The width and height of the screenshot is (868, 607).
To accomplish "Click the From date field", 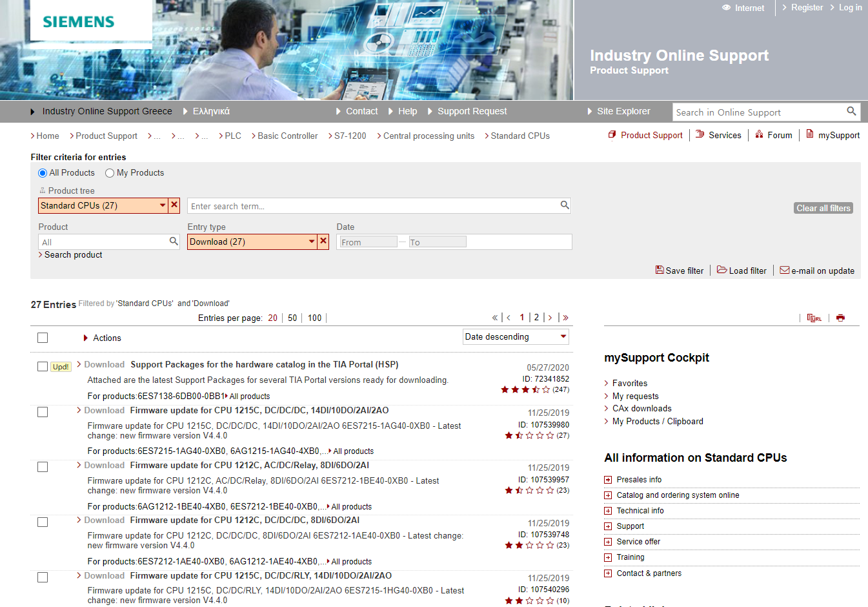I will (x=368, y=242).
